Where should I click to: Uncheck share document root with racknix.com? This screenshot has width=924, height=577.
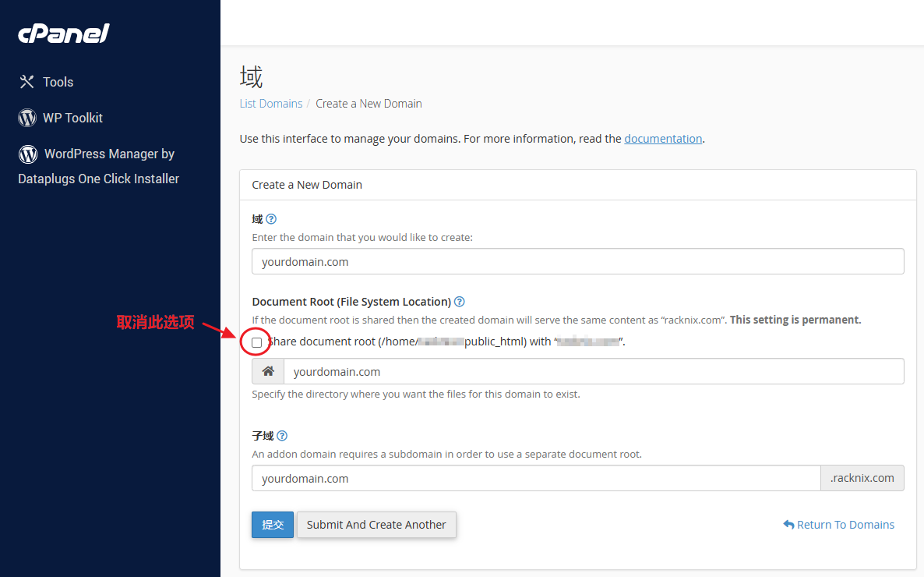point(256,342)
